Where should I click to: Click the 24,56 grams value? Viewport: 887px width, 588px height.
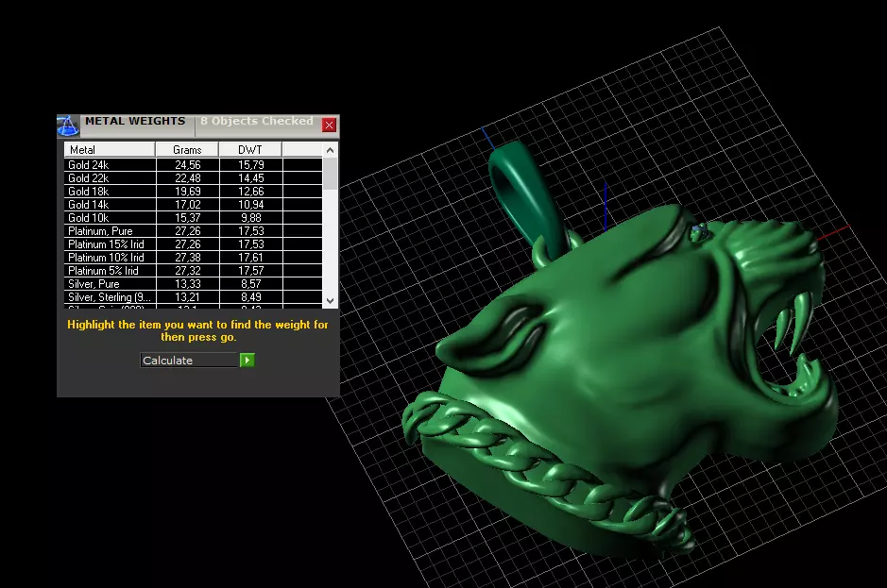click(x=188, y=165)
